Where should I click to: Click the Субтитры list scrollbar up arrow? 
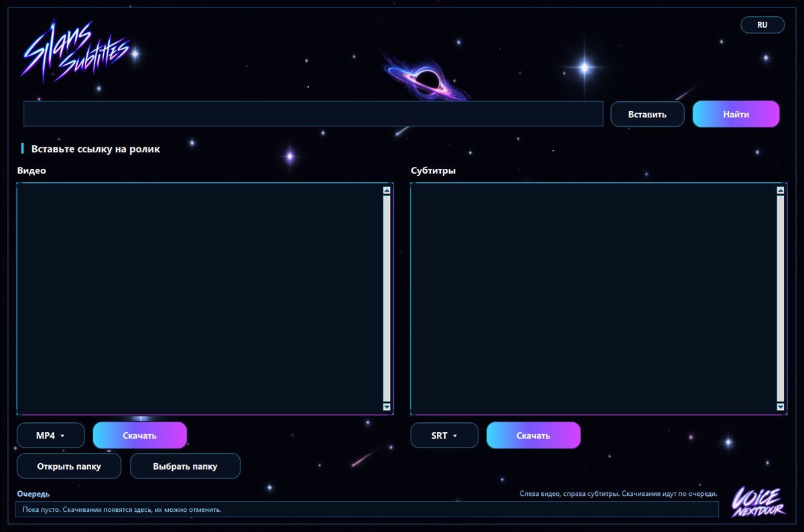(x=780, y=190)
